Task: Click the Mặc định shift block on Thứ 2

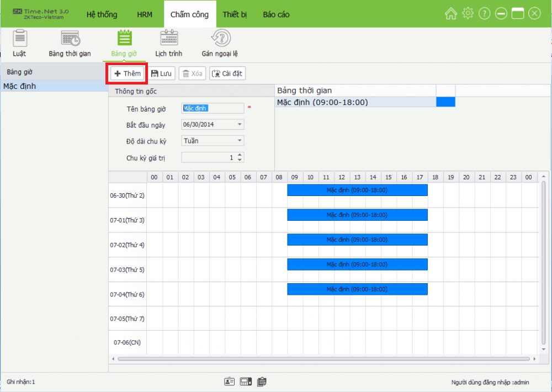Action: [x=357, y=190]
